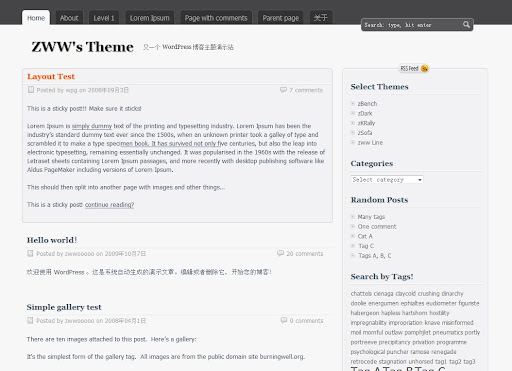
Task: Open the Parent page tab
Action: pos(280,18)
